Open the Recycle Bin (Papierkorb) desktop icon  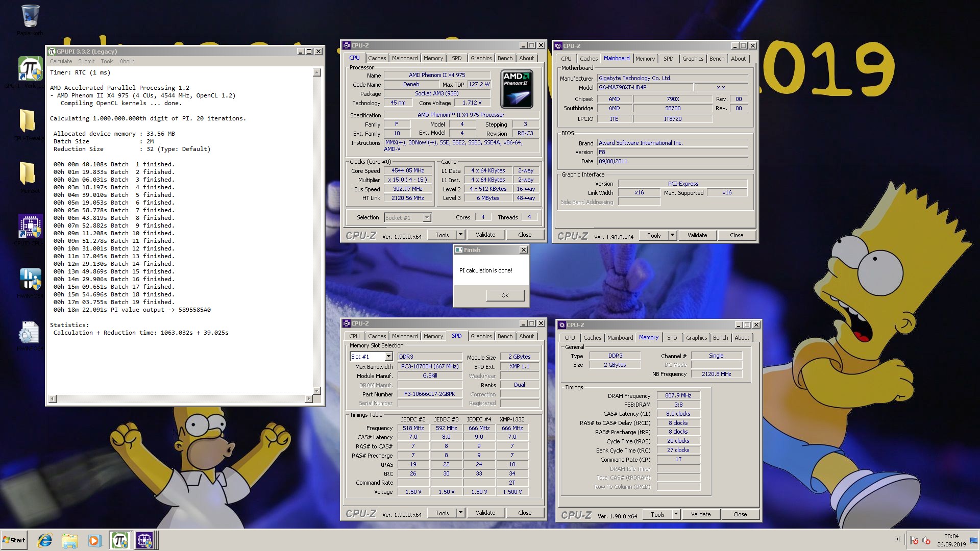tap(30, 16)
